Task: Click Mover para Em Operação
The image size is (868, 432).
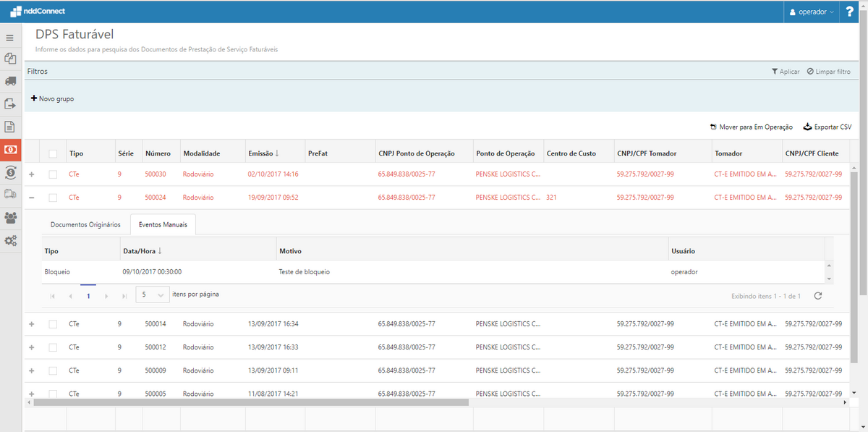Action: (x=751, y=127)
